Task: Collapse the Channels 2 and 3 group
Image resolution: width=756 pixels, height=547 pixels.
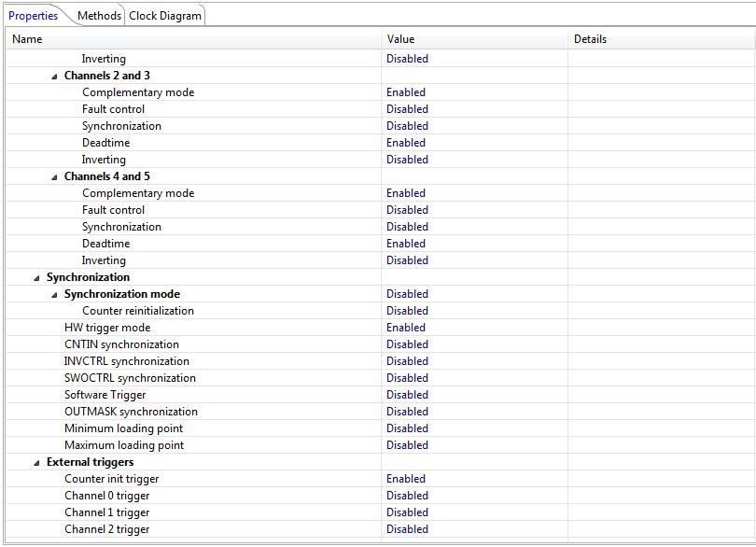Action: [x=54, y=77]
